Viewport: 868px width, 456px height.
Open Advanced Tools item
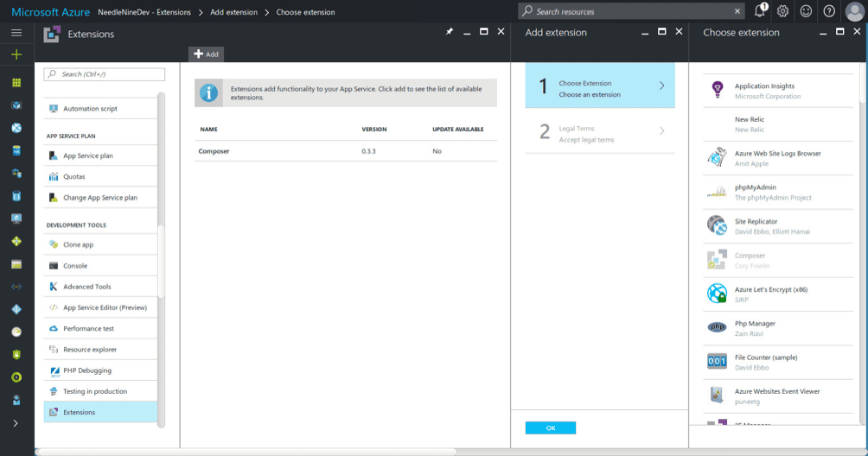pos(100,287)
